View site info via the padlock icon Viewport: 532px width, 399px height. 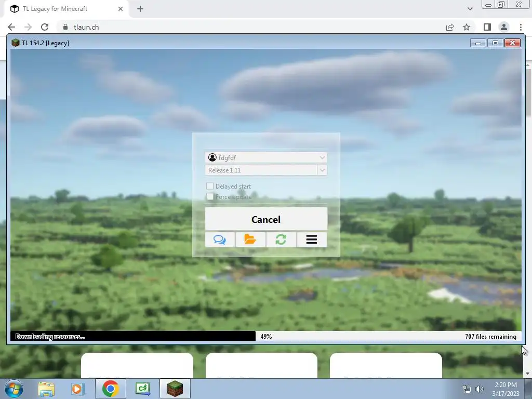pos(65,27)
